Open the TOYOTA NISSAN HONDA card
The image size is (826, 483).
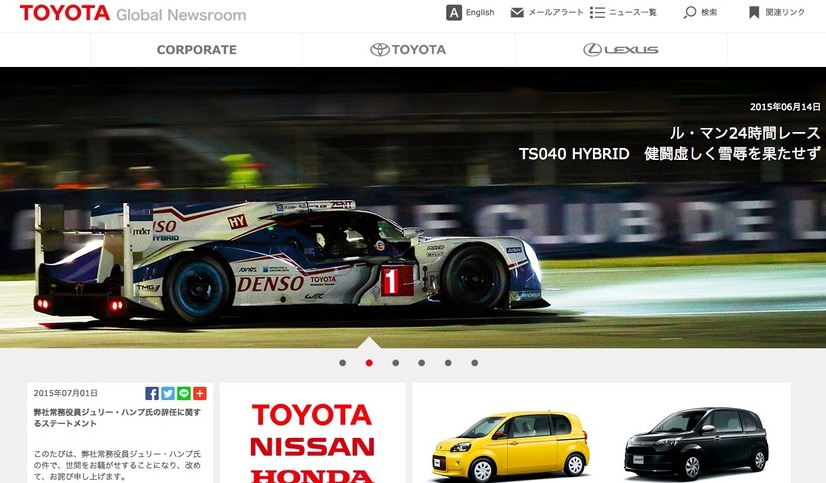pos(312,433)
